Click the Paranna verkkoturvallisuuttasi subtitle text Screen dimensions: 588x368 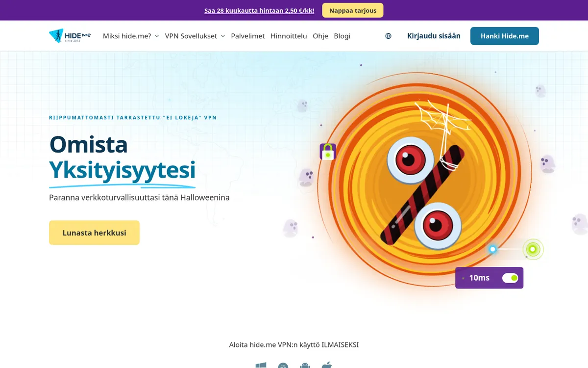(139, 198)
